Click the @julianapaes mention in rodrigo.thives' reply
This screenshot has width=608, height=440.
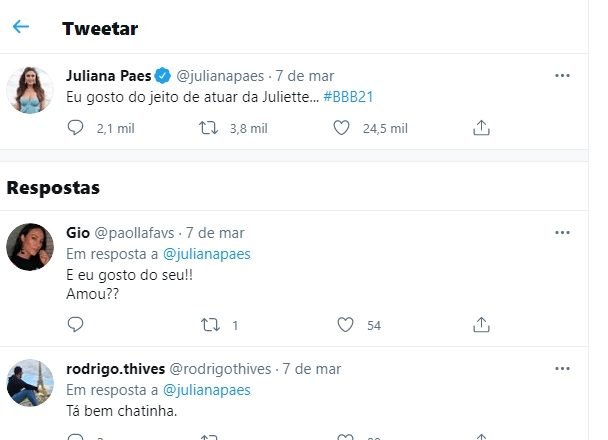207,390
